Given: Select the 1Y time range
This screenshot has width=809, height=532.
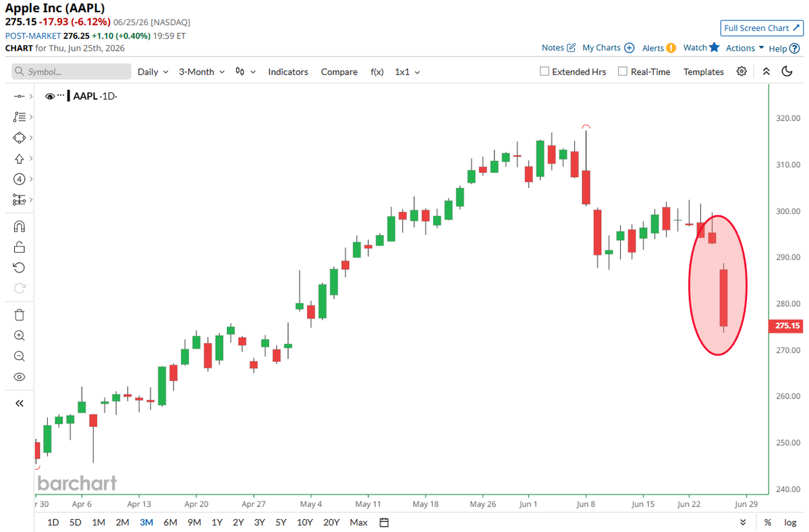Looking at the screenshot, I should pos(217,522).
